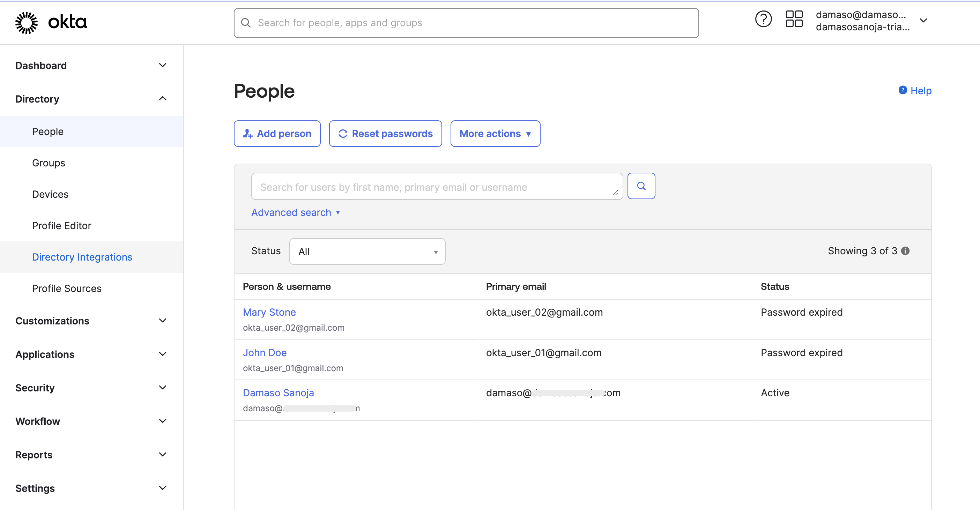Open Directory Integrations in sidebar
The width and height of the screenshot is (980, 510).
click(82, 257)
